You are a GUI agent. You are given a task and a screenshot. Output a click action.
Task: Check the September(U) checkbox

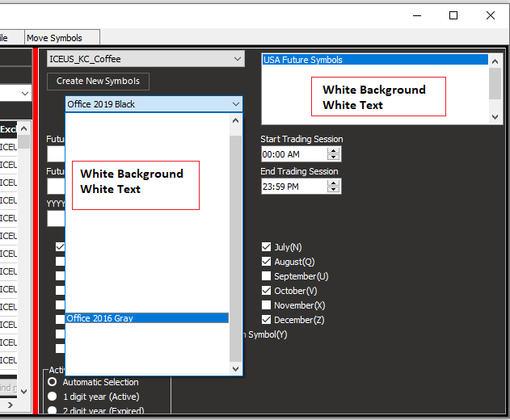(x=266, y=276)
